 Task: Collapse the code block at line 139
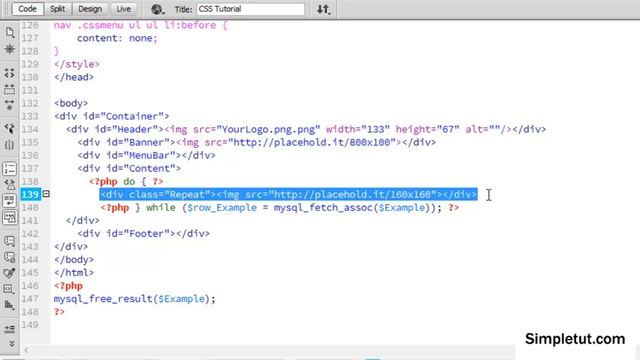click(x=46, y=194)
